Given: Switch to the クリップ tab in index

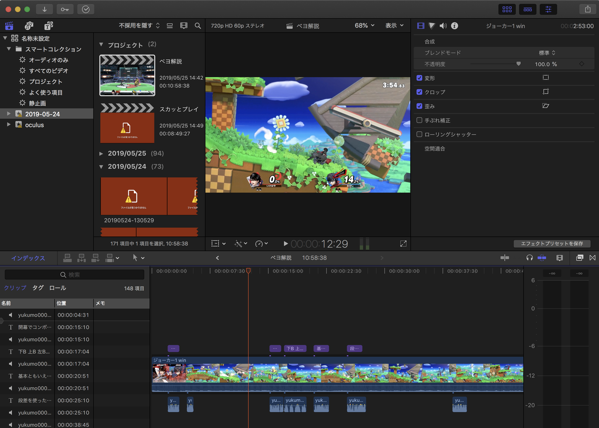Looking at the screenshot, I should coord(15,288).
